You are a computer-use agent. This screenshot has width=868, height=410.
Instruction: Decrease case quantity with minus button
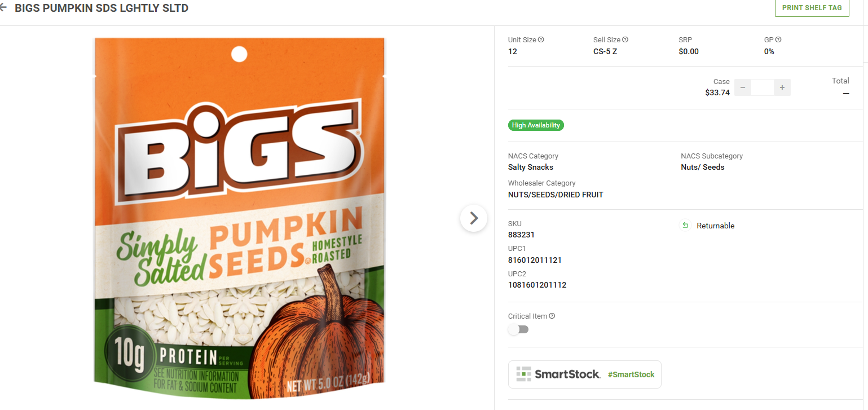[x=743, y=87]
